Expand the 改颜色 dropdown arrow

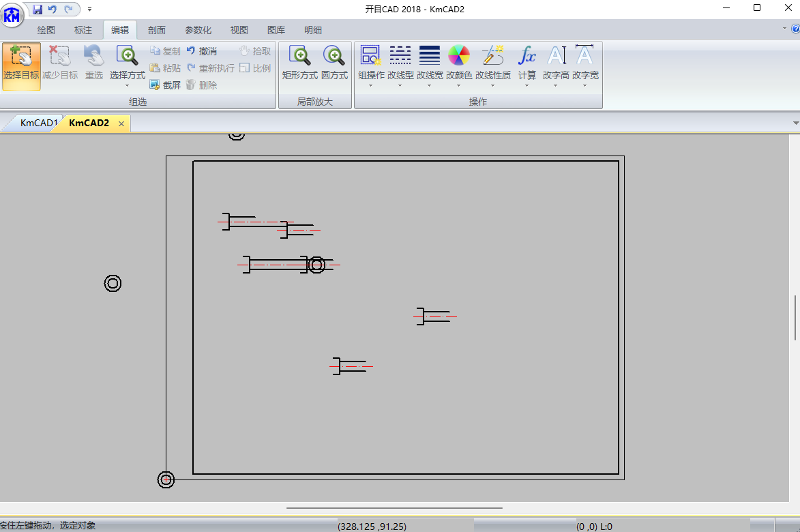click(x=459, y=86)
